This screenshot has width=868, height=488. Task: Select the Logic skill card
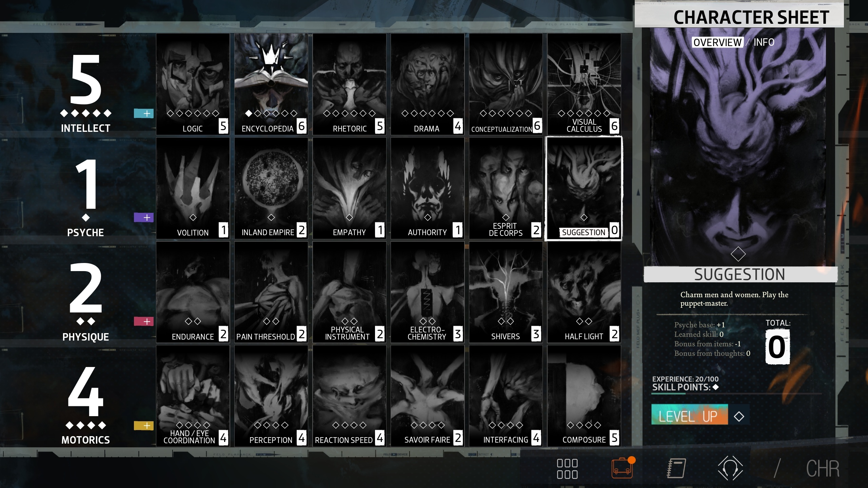tap(193, 84)
